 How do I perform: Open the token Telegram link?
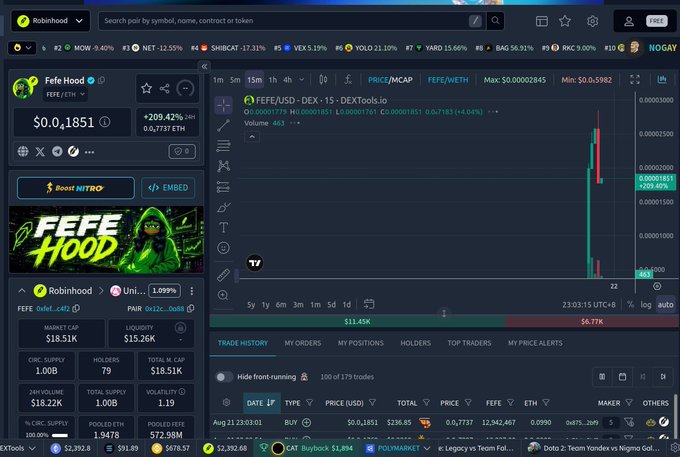pos(57,151)
